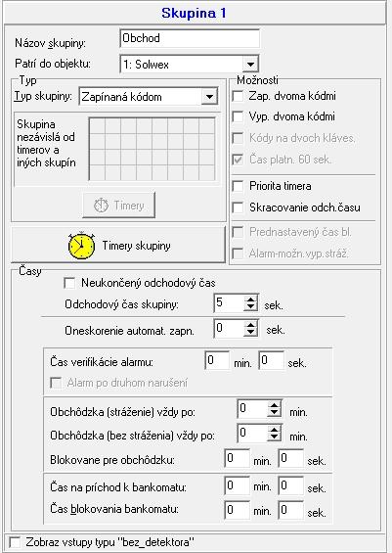
Task: Open Timery skupiny button
Action: (118, 245)
